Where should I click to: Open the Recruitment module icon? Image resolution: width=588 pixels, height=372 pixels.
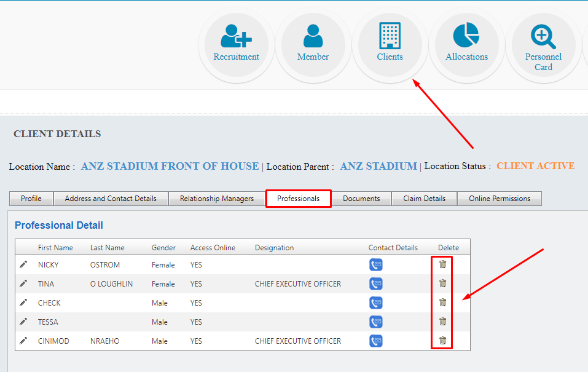237,36
